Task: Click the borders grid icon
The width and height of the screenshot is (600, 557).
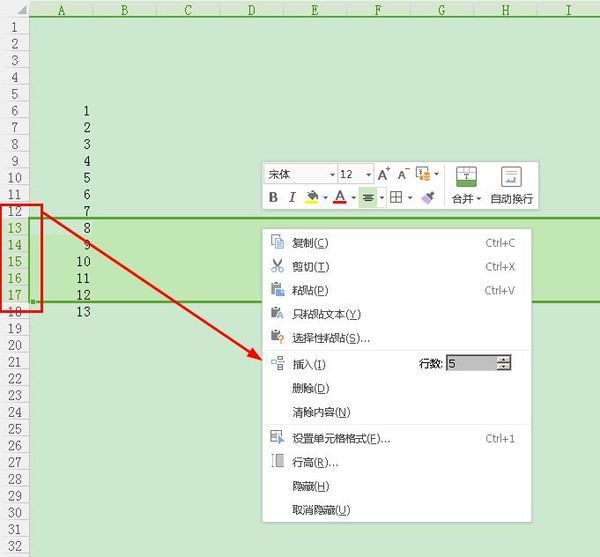Action: tap(396, 197)
